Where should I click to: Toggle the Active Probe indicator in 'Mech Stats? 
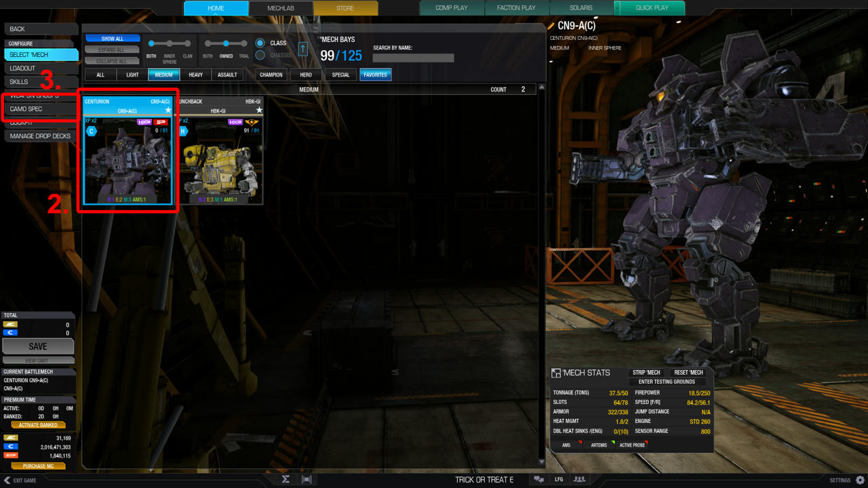tap(633, 445)
